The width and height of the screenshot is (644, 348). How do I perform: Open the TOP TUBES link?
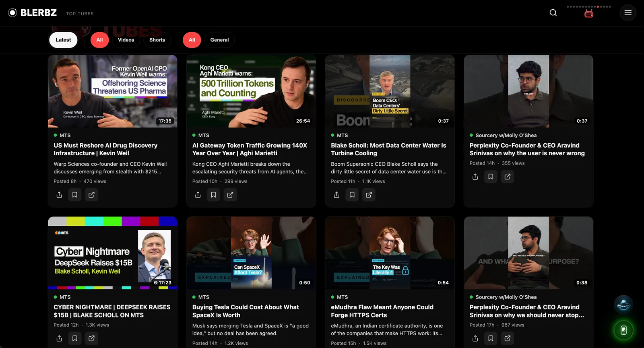coord(80,14)
